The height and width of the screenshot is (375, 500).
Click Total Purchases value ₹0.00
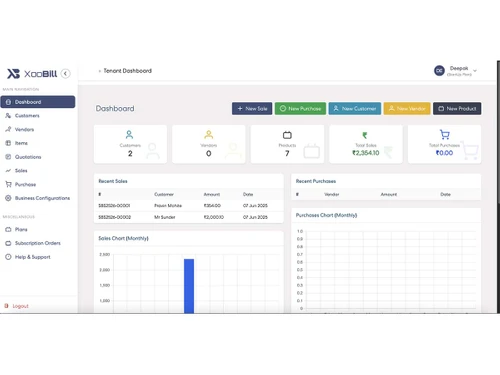pos(444,153)
